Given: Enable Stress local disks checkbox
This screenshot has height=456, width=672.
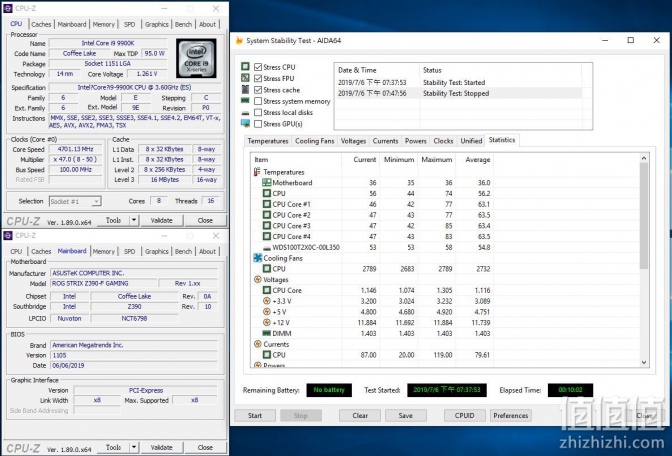Looking at the screenshot, I should coord(258,112).
